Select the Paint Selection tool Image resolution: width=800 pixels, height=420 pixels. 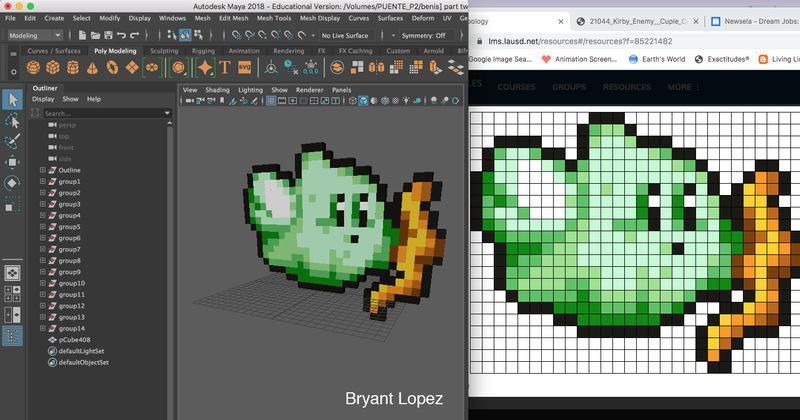point(12,141)
